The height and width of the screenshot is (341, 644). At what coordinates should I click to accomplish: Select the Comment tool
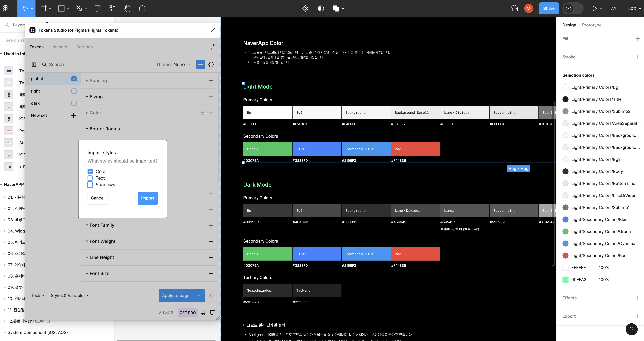(x=142, y=9)
